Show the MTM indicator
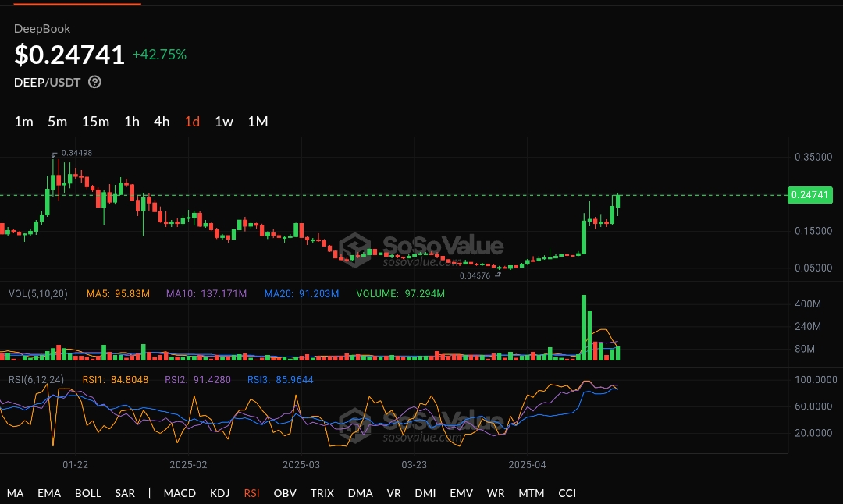Viewport: 843px width, 504px height. click(x=532, y=493)
